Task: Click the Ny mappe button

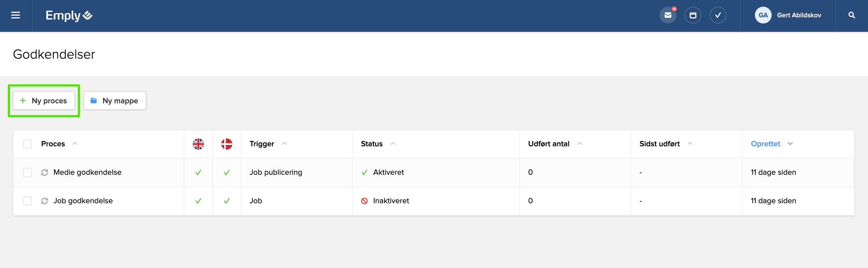Action: (x=115, y=100)
